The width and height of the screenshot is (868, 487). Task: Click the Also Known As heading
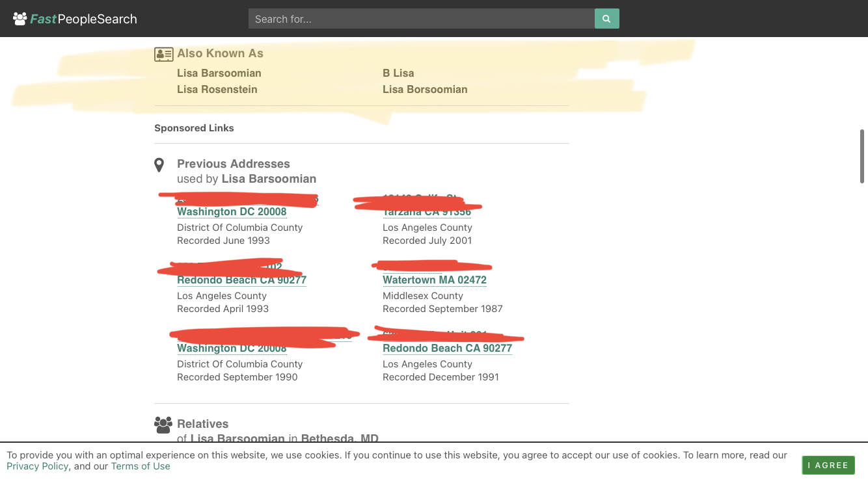point(220,53)
